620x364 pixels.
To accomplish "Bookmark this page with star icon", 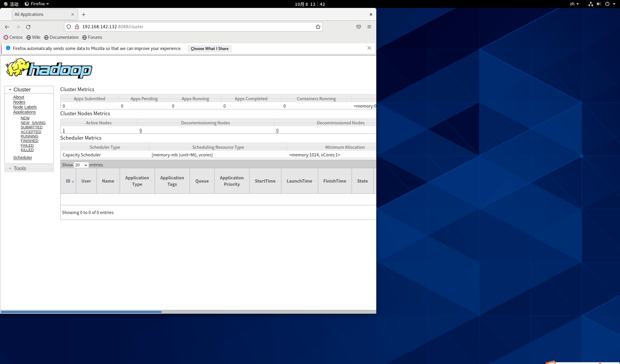I will [x=318, y=27].
